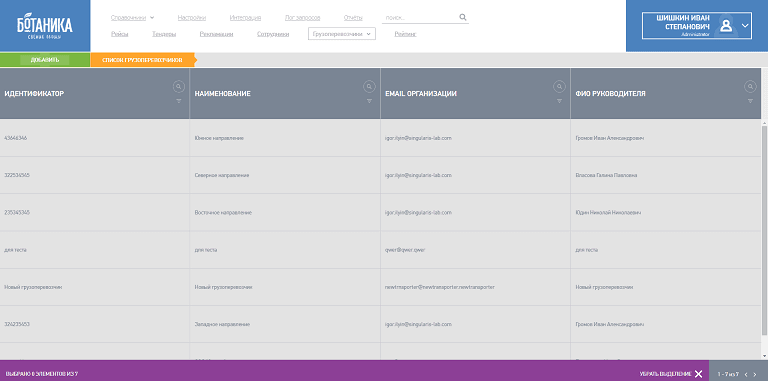768x381 pixels.
Task: Open filter icon in Наименование column header
Action: (369, 101)
